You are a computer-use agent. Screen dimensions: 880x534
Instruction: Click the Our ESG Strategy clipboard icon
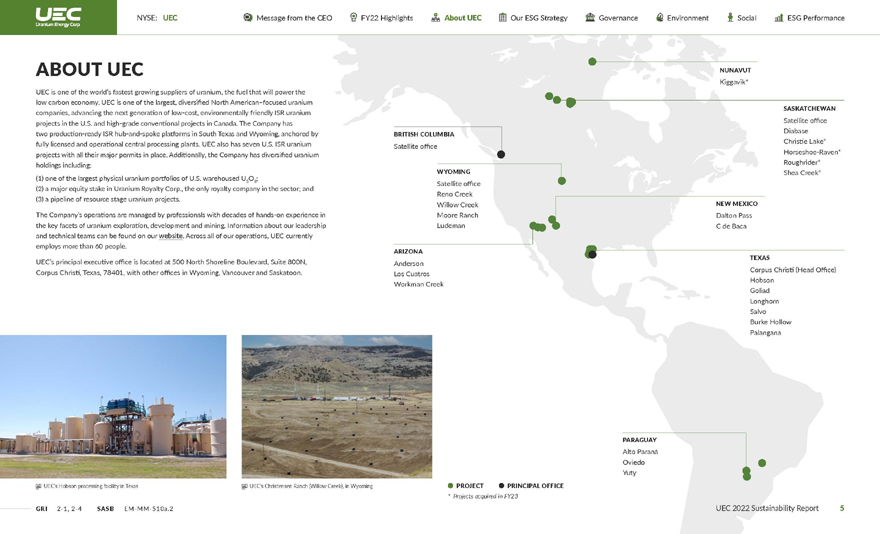503,17
